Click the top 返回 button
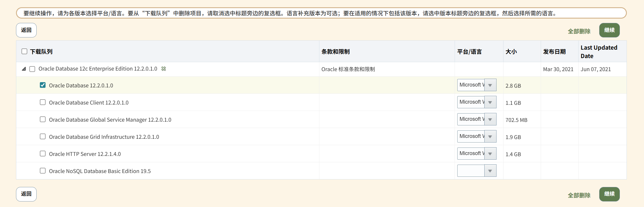Image resolution: width=644 pixels, height=207 pixels. pos(26,30)
